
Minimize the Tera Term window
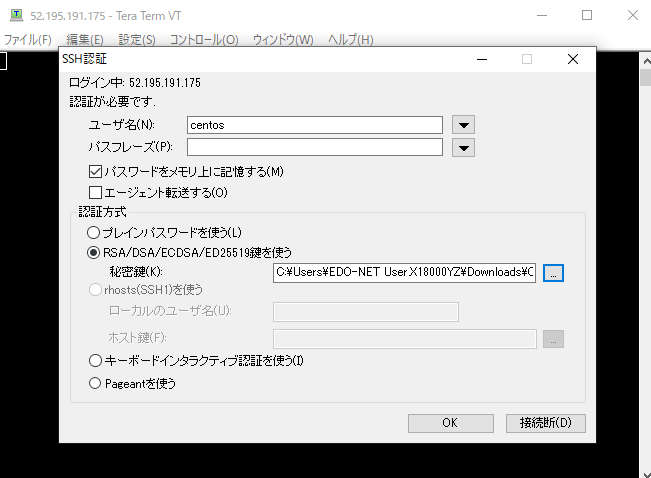tap(542, 15)
